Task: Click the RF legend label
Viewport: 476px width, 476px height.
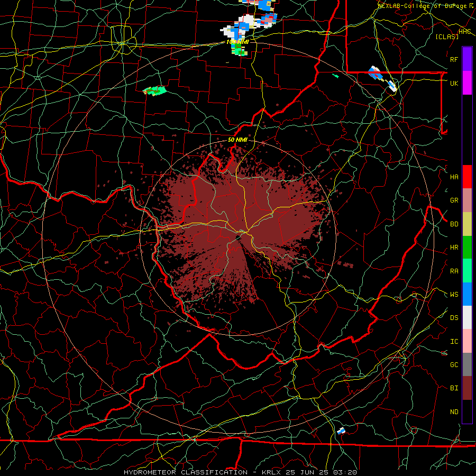Action: (x=454, y=59)
